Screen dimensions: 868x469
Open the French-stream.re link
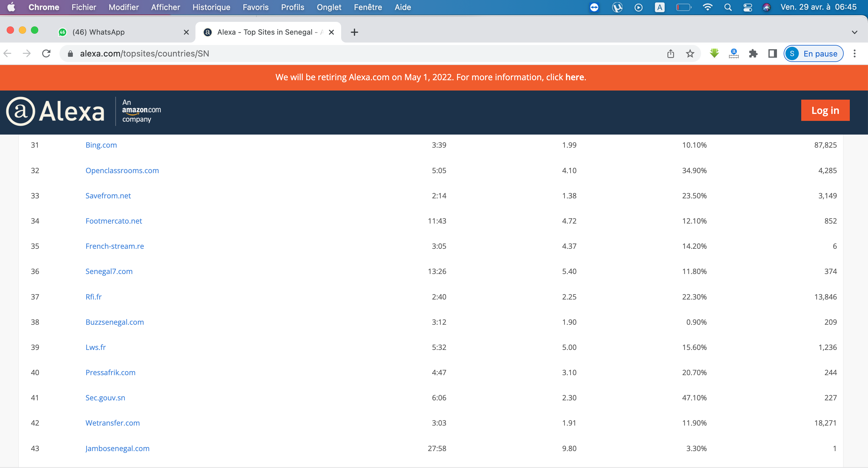[114, 246]
